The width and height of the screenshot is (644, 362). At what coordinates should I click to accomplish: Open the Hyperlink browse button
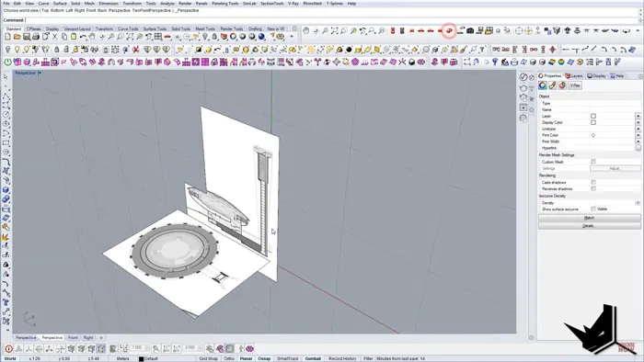pyautogui.click(x=638, y=148)
